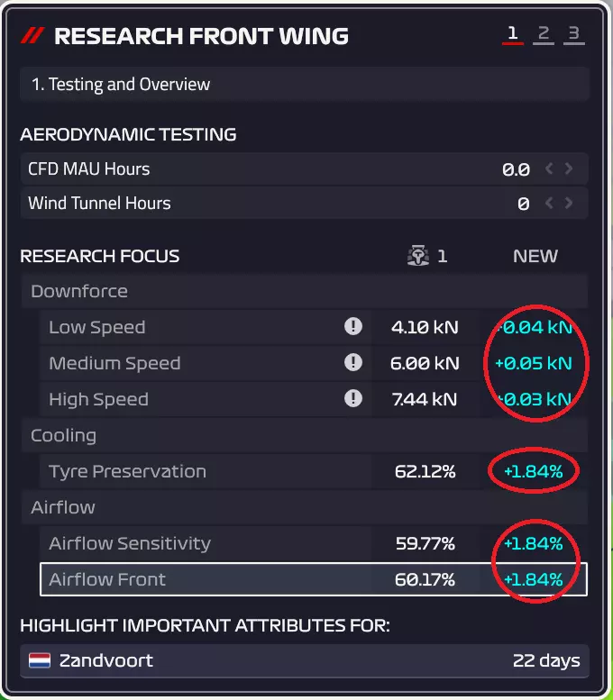Decrease Wind Tunnel Hours with left arrow

click(x=550, y=203)
